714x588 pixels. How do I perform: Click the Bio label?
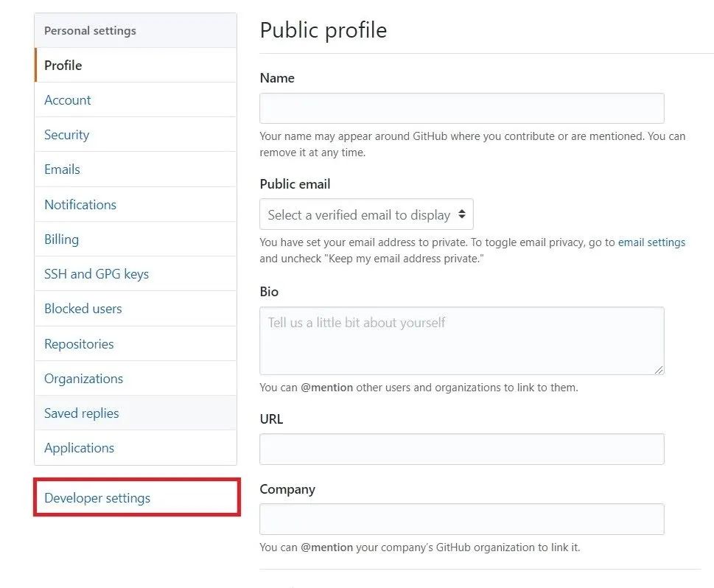[x=269, y=292]
